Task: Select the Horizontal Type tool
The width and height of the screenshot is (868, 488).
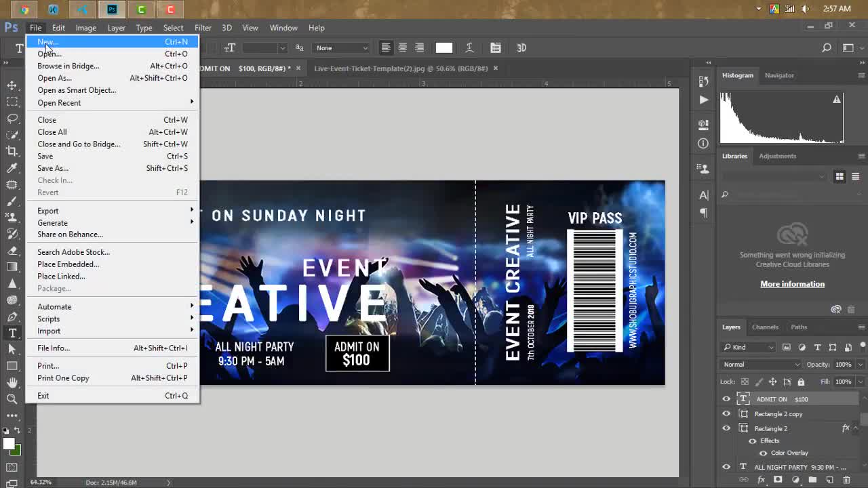Action: pos(12,333)
